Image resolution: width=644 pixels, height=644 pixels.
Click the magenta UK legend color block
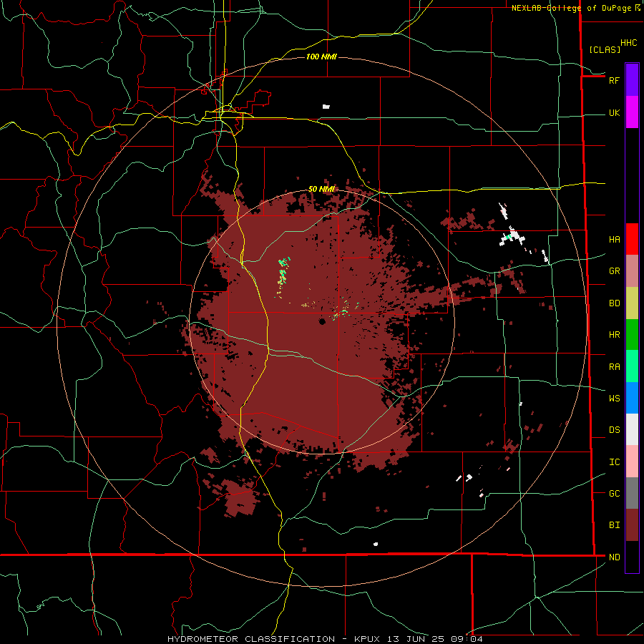(x=632, y=112)
